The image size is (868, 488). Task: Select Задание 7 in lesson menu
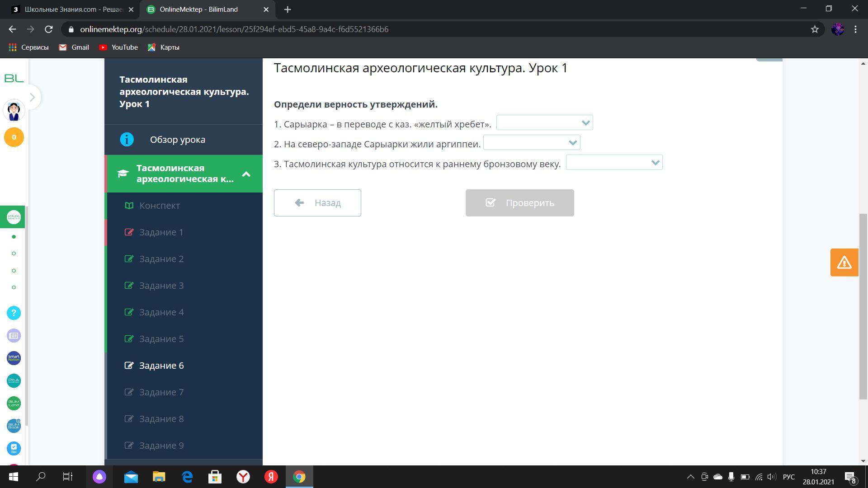(x=161, y=392)
